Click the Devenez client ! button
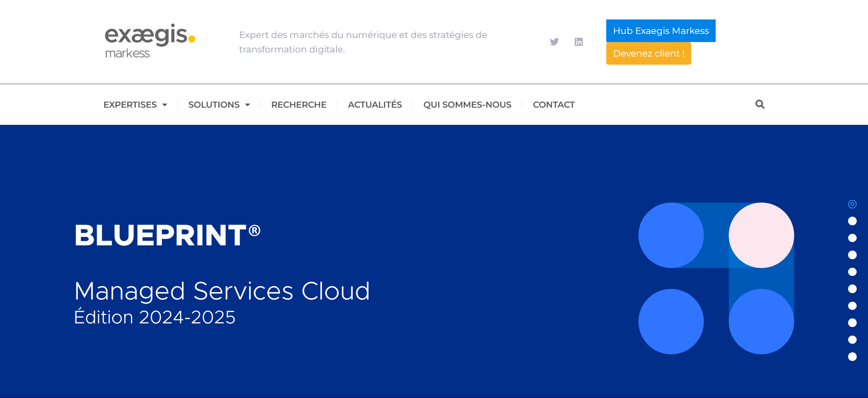The width and height of the screenshot is (868, 398). [649, 53]
